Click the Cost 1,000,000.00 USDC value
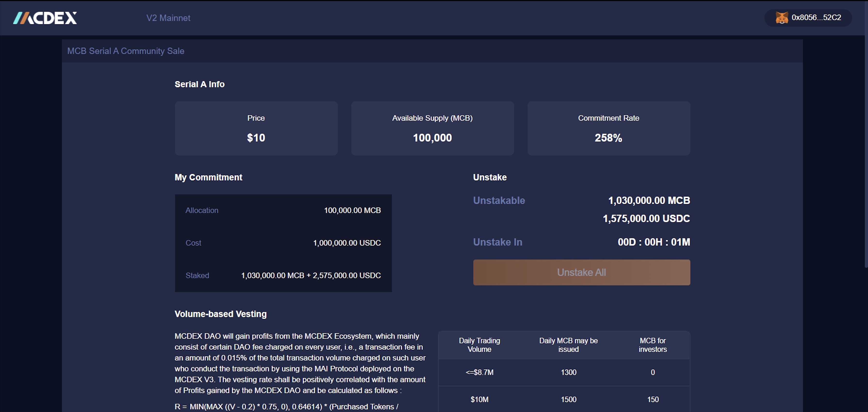Viewport: 868px width, 412px height. 347,243
